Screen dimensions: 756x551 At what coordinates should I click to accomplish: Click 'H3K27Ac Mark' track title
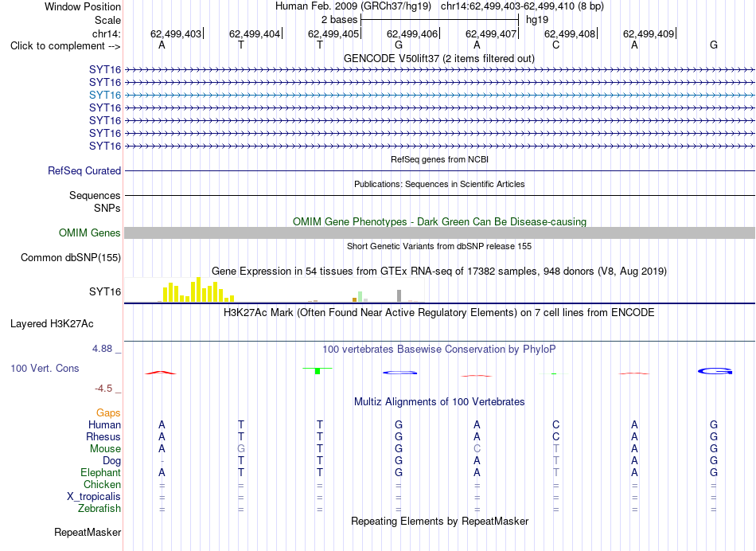coord(439,313)
